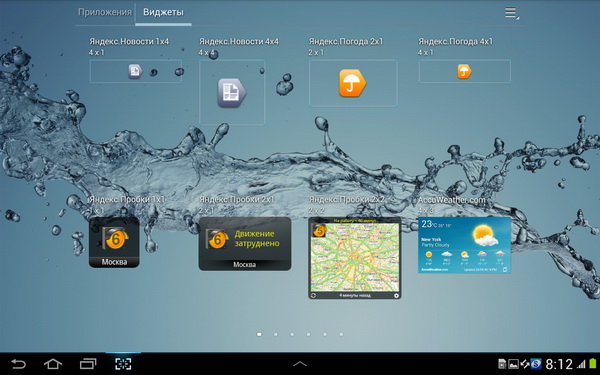Open the overflow menu in top corner
This screenshot has height=375, width=600.
click(x=512, y=13)
